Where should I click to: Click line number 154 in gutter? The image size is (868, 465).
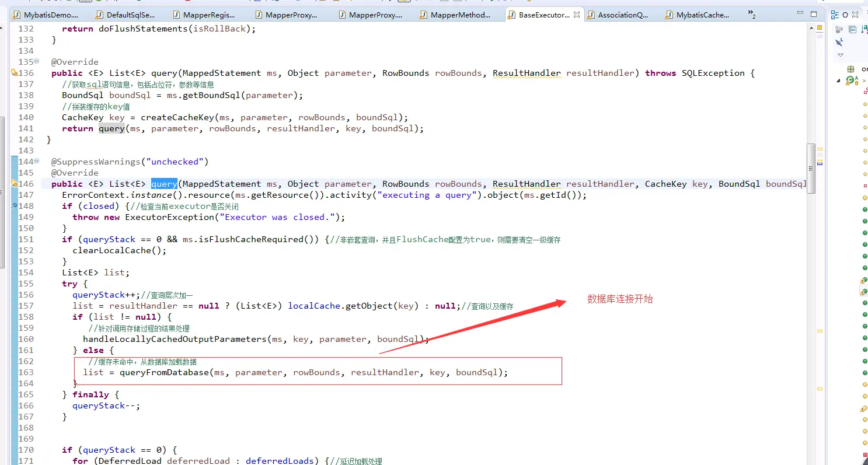(26, 272)
